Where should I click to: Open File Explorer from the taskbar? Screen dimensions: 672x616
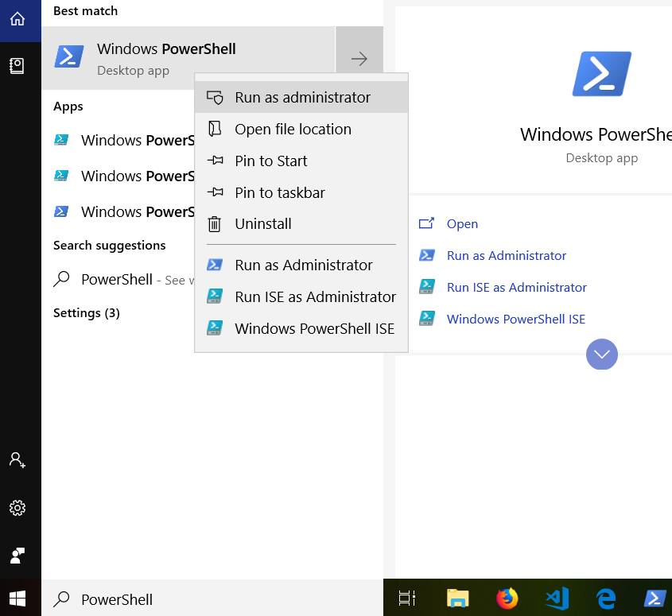pos(457,599)
